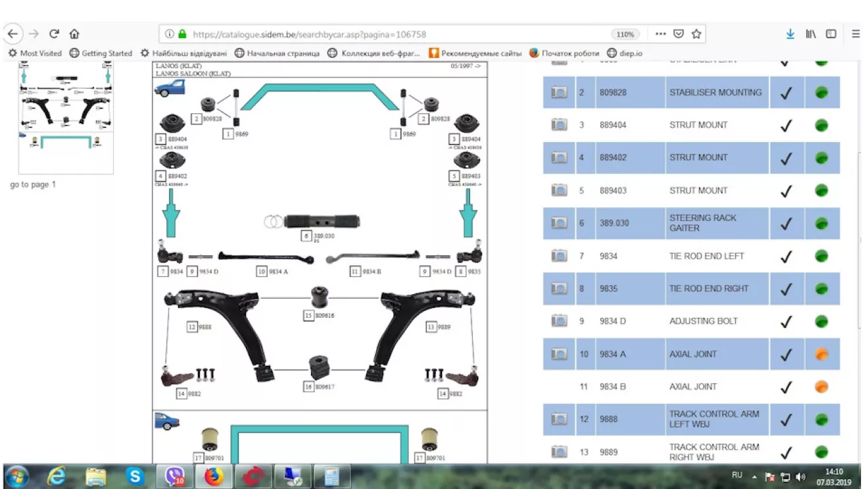Screen dimensions: 868x489
Task: Open photo for Stabiliser Mounting 809828
Action: [x=559, y=92]
